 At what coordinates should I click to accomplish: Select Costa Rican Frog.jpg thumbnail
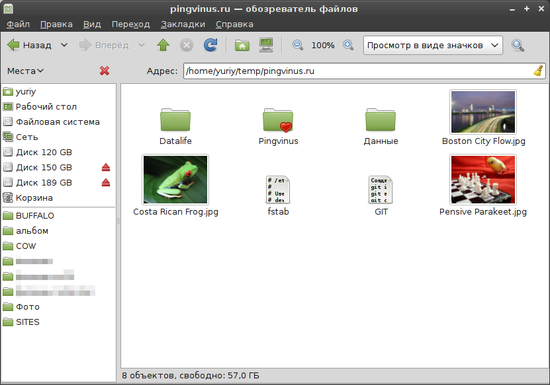point(175,180)
